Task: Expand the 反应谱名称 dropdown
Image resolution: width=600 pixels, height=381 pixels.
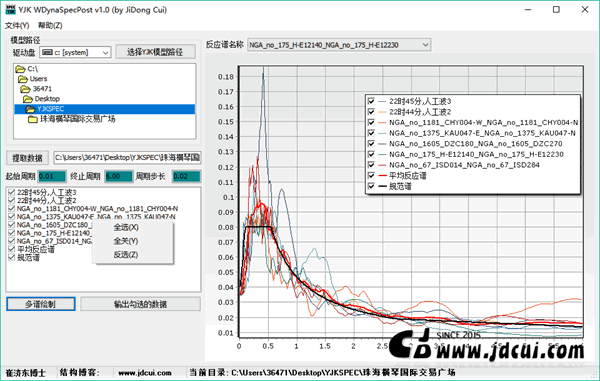Action: pyautogui.click(x=425, y=45)
